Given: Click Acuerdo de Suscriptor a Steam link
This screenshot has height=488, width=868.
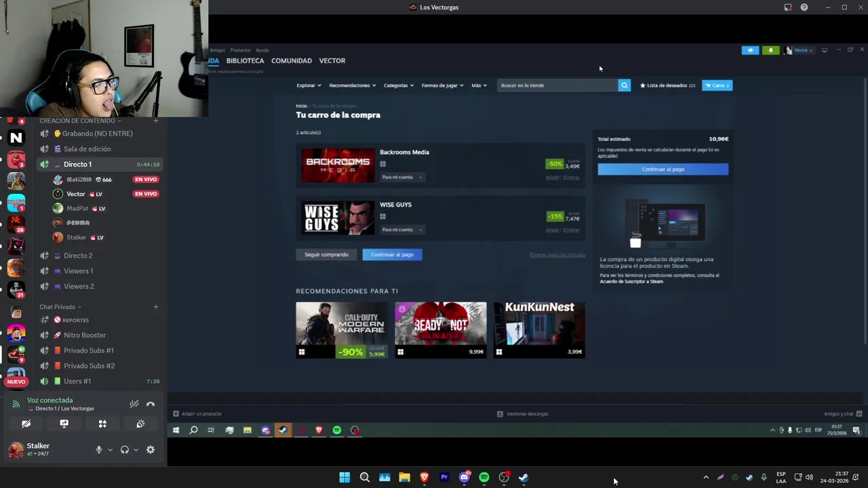Looking at the screenshot, I should (631, 281).
